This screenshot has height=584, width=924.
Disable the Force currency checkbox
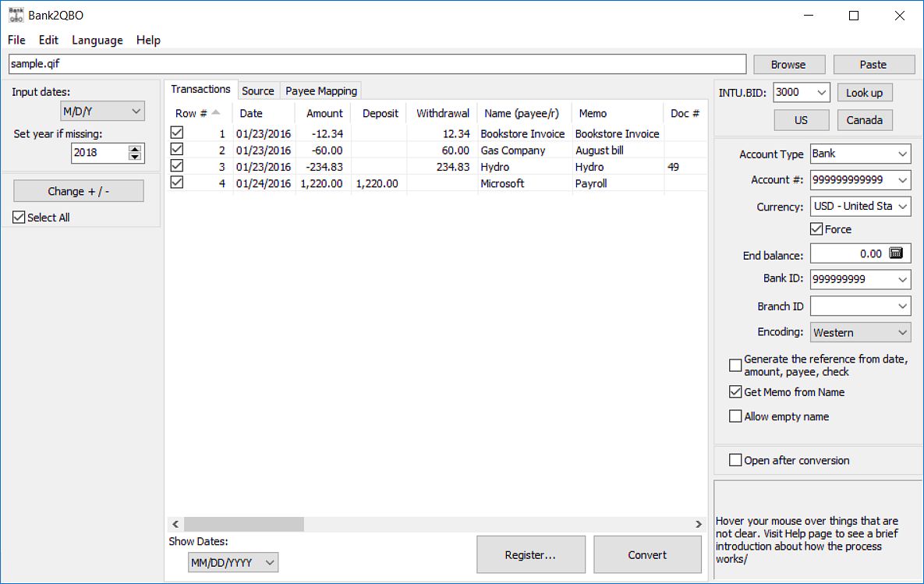click(x=816, y=228)
